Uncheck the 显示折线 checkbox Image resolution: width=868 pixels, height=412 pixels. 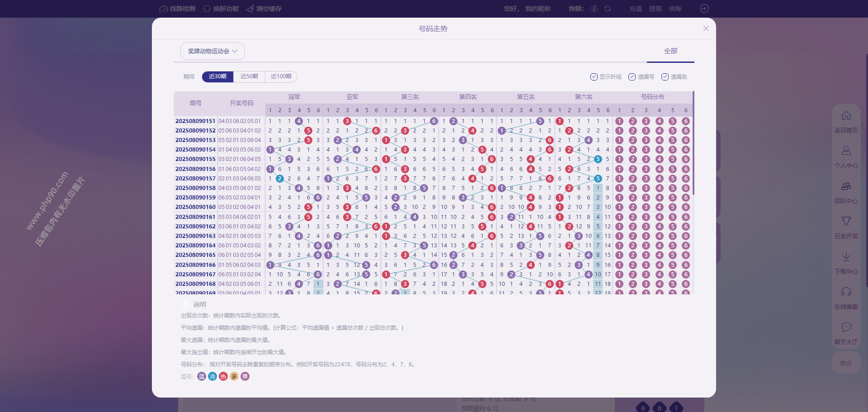point(594,77)
